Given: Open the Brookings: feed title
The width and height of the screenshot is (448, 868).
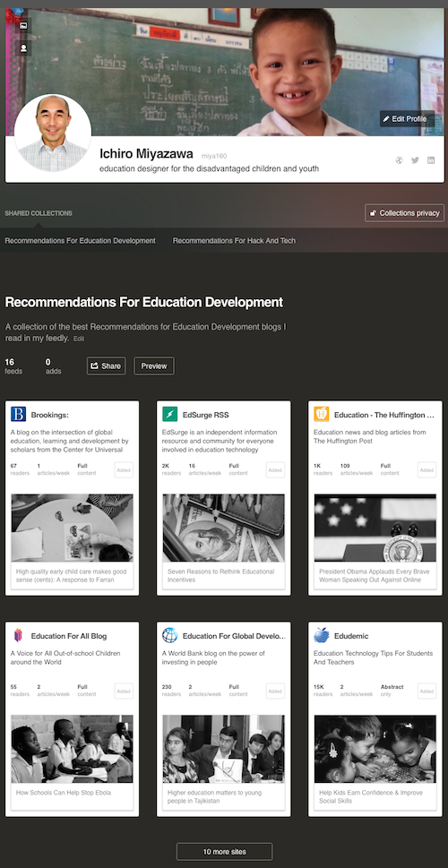Looking at the screenshot, I should (x=50, y=415).
